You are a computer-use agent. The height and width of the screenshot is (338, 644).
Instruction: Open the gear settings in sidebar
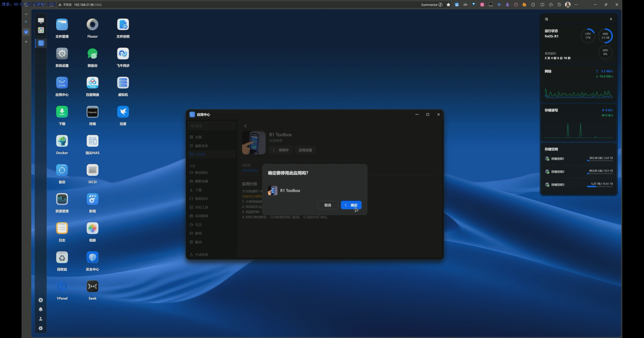pyautogui.click(x=41, y=328)
